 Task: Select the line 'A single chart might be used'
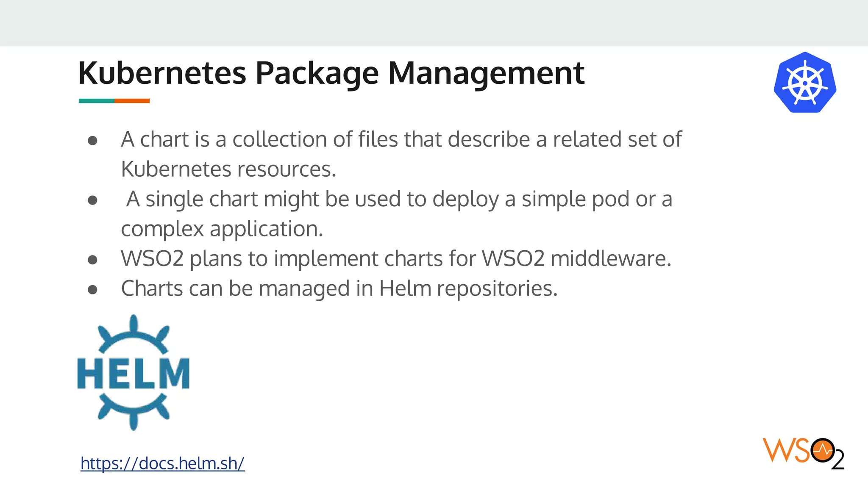399,199
